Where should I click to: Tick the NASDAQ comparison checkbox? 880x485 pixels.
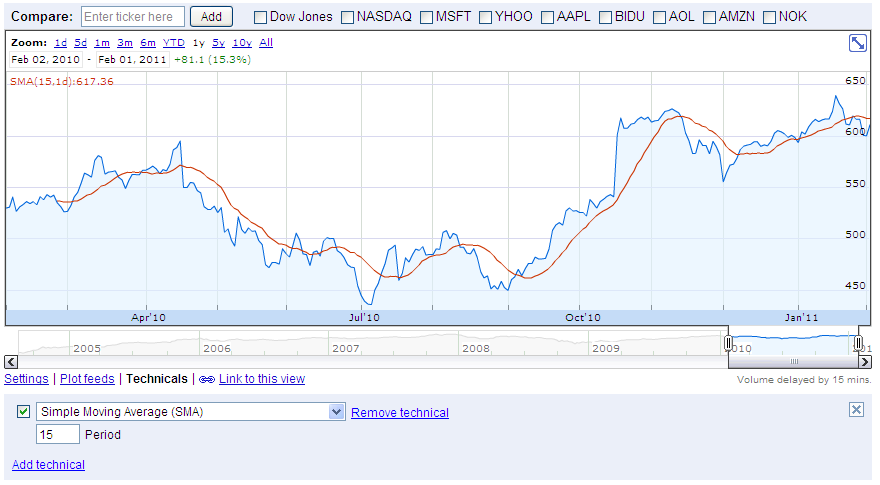[x=347, y=17]
